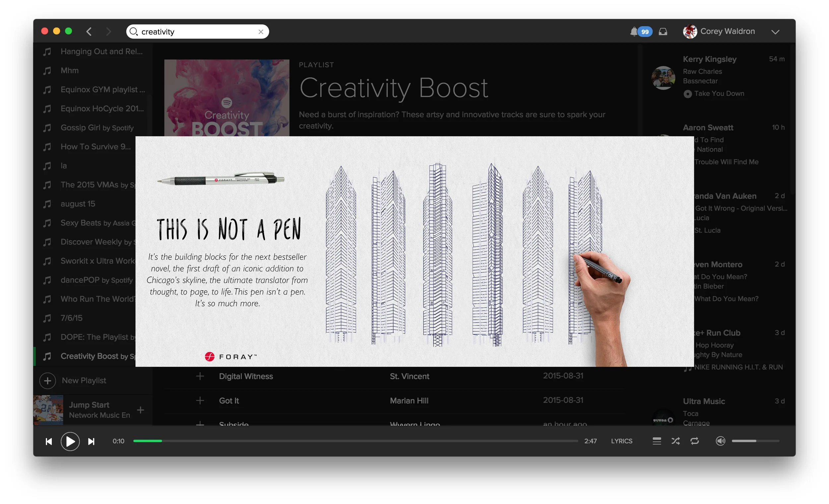Open the play queue list

[x=657, y=441]
